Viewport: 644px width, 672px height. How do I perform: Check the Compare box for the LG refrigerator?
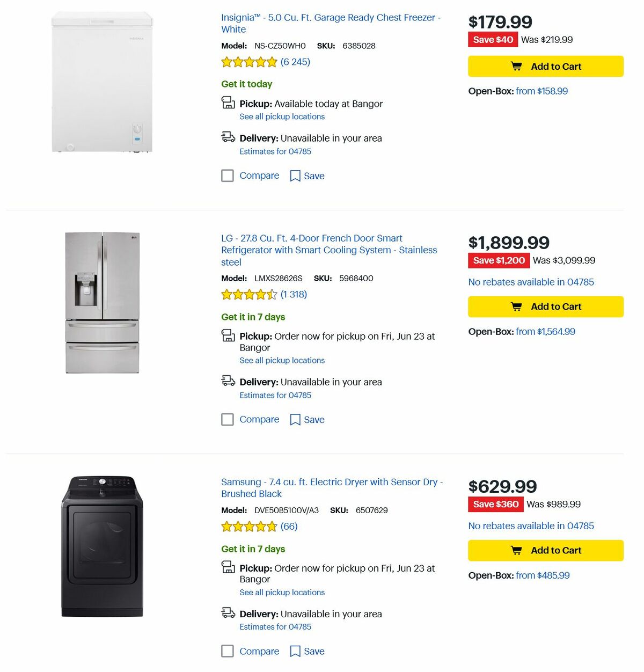click(x=228, y=419)
